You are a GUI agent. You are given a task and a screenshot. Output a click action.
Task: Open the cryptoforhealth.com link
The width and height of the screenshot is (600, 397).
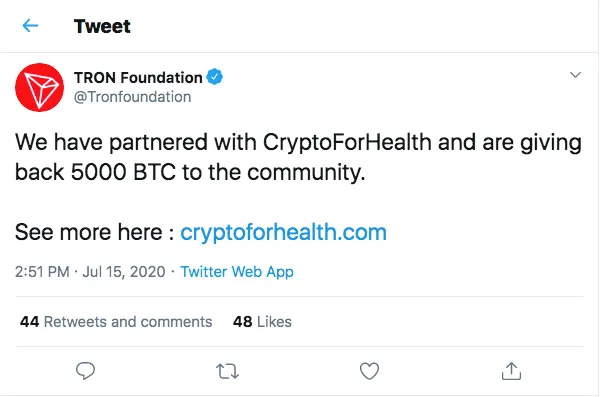283,232
